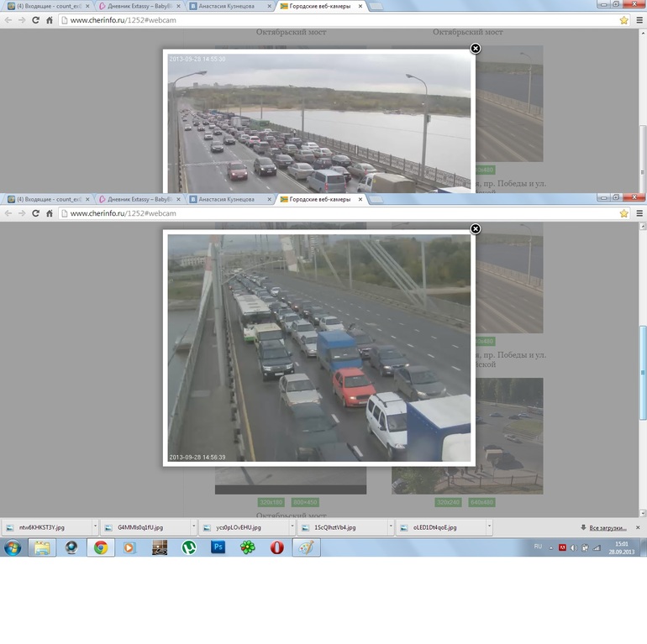The width and height of the screenshot is (647, 644).
Task: Open the downloaded file 15cQlhztVb4.jpg
Action: tap(334, 527)
